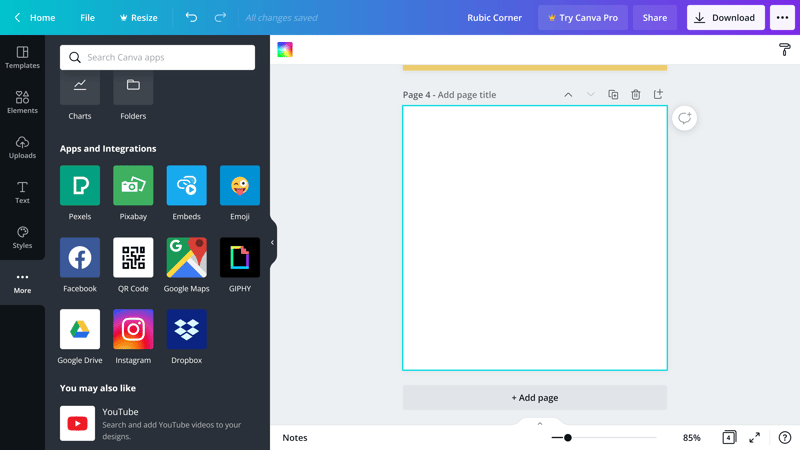Click the Download button
Image resolution: width=800 pixels, height=450 pixels.
click(x=725, y=18)
